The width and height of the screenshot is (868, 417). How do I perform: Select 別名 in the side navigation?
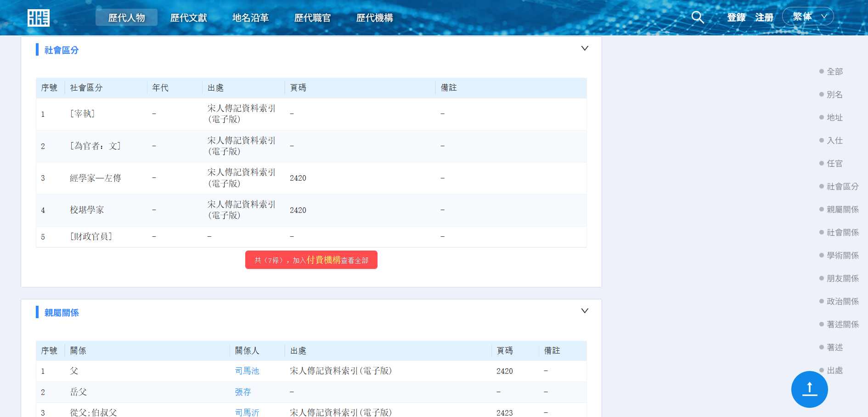pos(834,95)
